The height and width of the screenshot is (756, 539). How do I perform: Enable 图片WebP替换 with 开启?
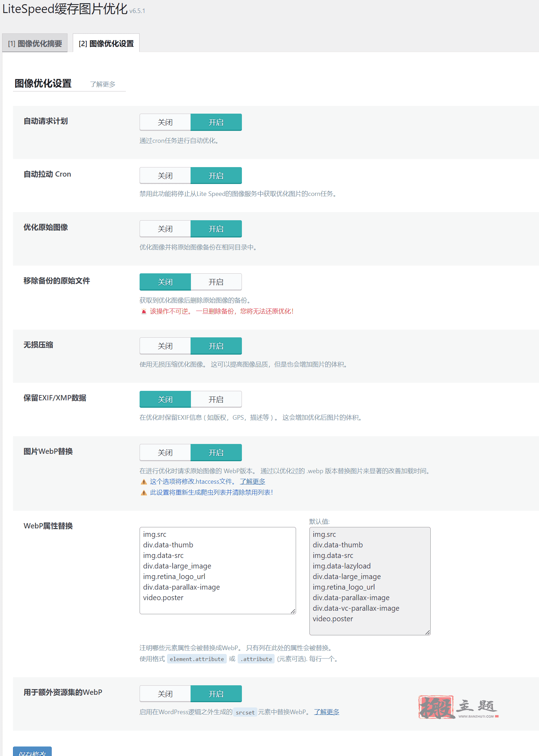(x=216, y=452)
